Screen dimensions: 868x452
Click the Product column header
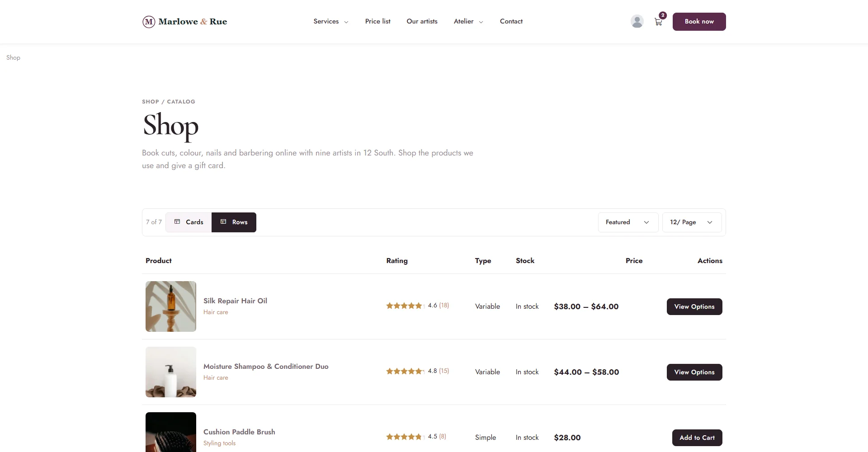[159, 261]
